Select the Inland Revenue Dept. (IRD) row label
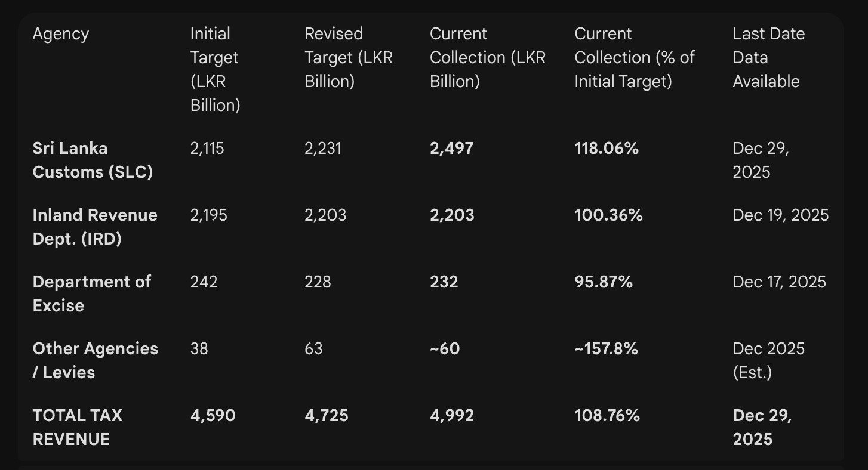The width and height of the screenshot is (868, 470). 95,227
